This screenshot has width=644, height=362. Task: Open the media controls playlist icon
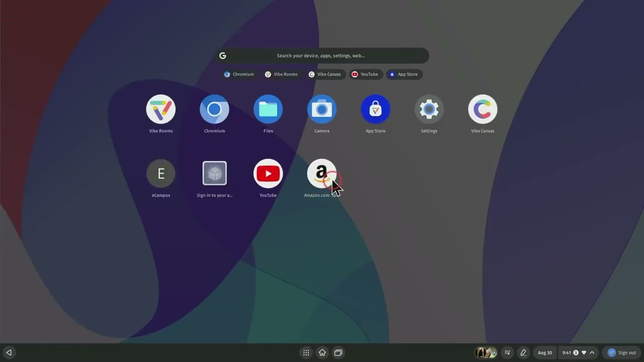tap(508, 352)
